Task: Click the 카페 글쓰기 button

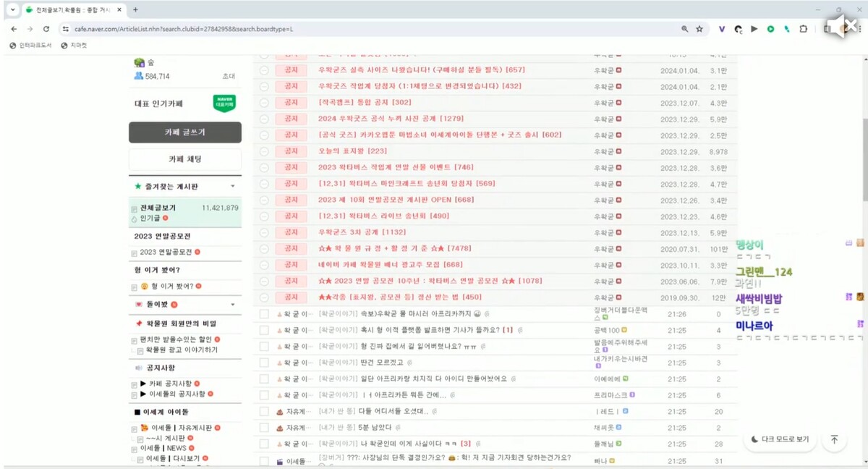Action: [185, 132]
